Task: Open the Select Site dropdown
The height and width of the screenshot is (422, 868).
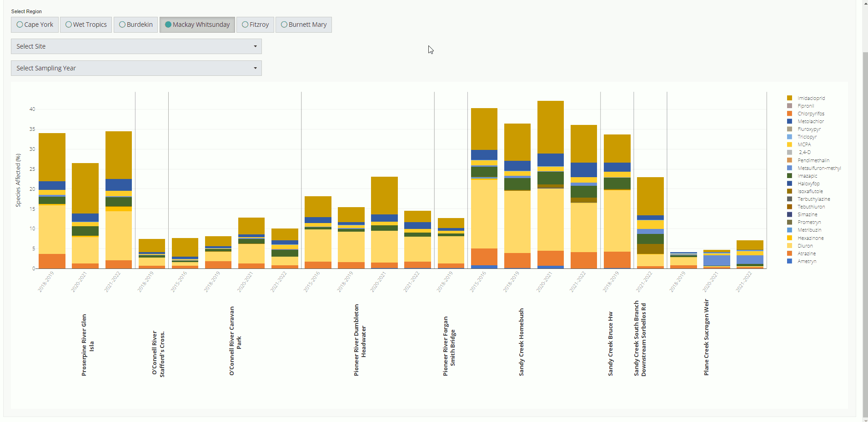Action: [x=136, y=46]
